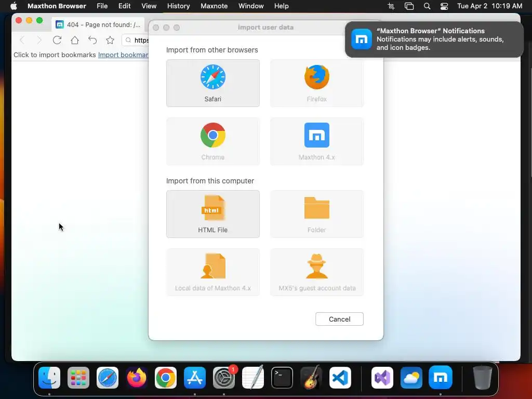This screenshot has height=399, width=532.
Task: Cancel the import user data dialog
Action: pos(339,319)
